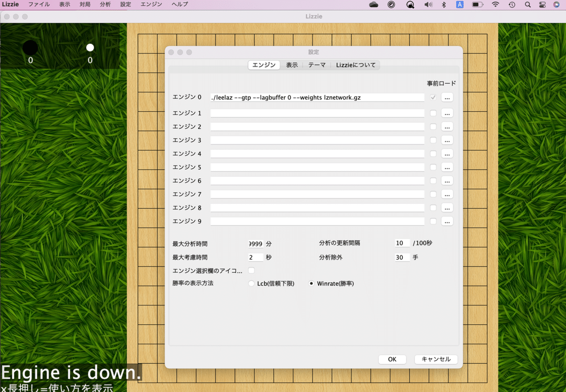Toggle preload checkbox for エンジン 5
Viewport: 566px width, 392px height.
433,167
